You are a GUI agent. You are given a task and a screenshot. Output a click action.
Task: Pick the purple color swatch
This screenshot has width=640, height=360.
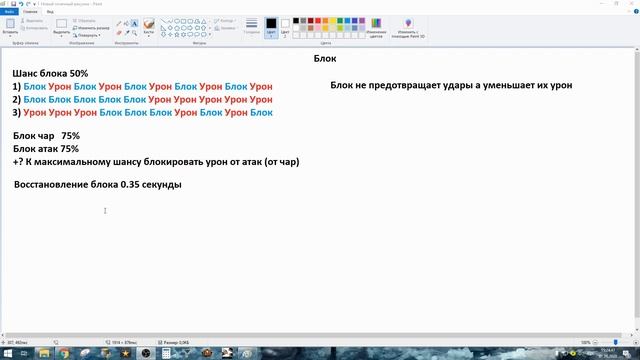[x=362, y=20]
